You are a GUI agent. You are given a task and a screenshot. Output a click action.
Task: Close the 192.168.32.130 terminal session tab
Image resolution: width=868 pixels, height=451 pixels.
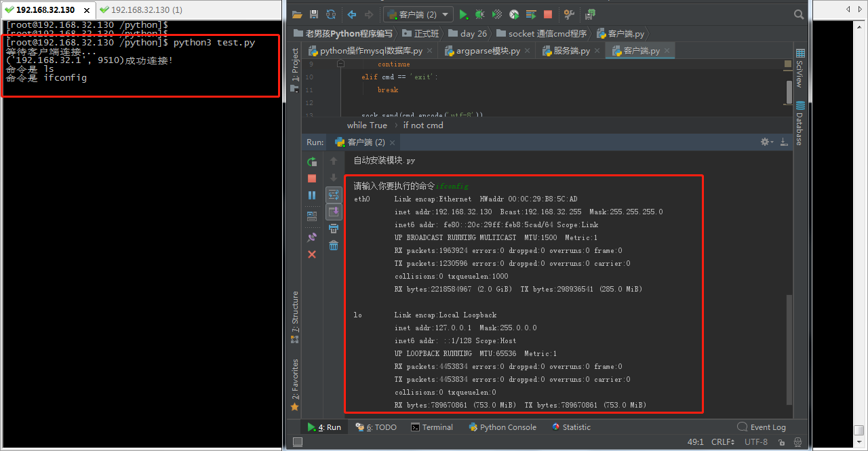pyautogui.click(x=87, y=10)
